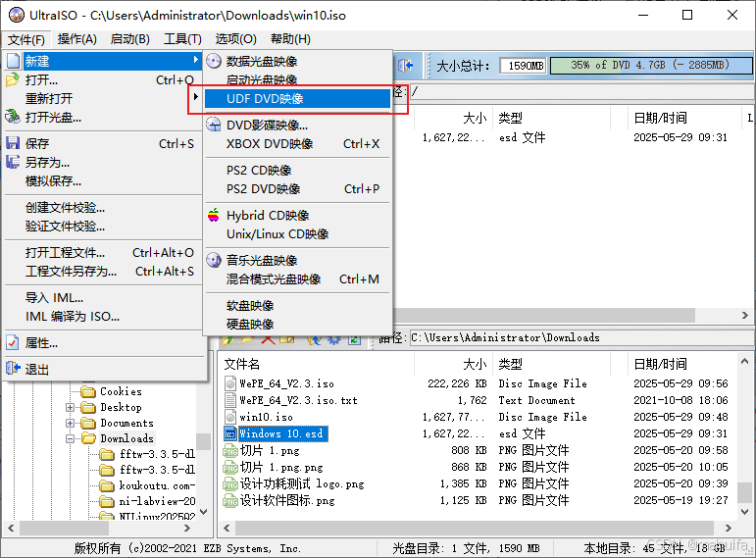The image size is (756, 558).
Task: Click the folder tree horizontal scrollbar right arrow
Action: 187,529
